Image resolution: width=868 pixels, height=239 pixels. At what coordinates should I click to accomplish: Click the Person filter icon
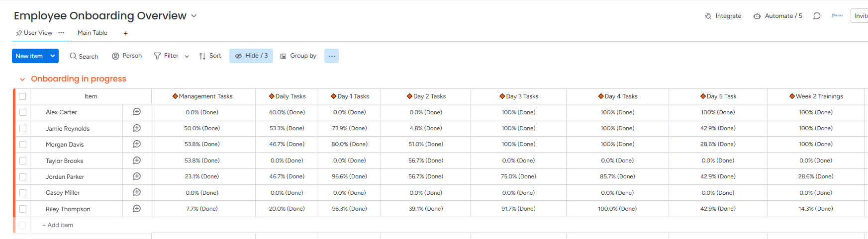tap(115, 56)
